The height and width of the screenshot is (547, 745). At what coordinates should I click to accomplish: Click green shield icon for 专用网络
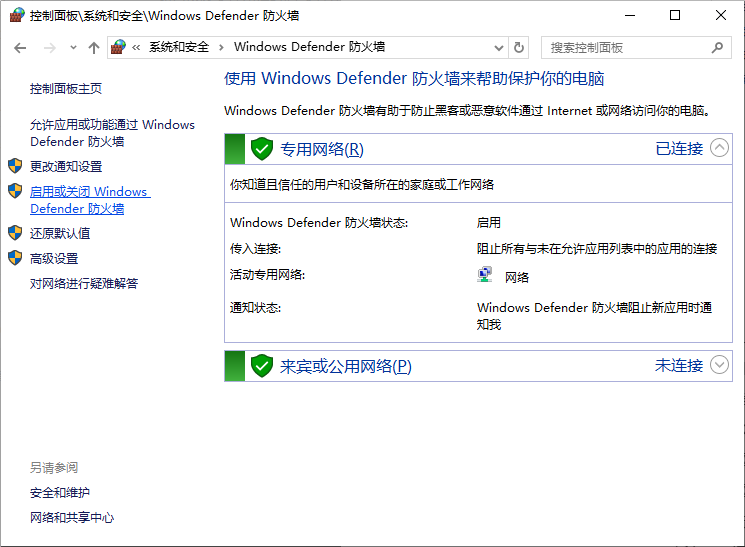(262, 149)
